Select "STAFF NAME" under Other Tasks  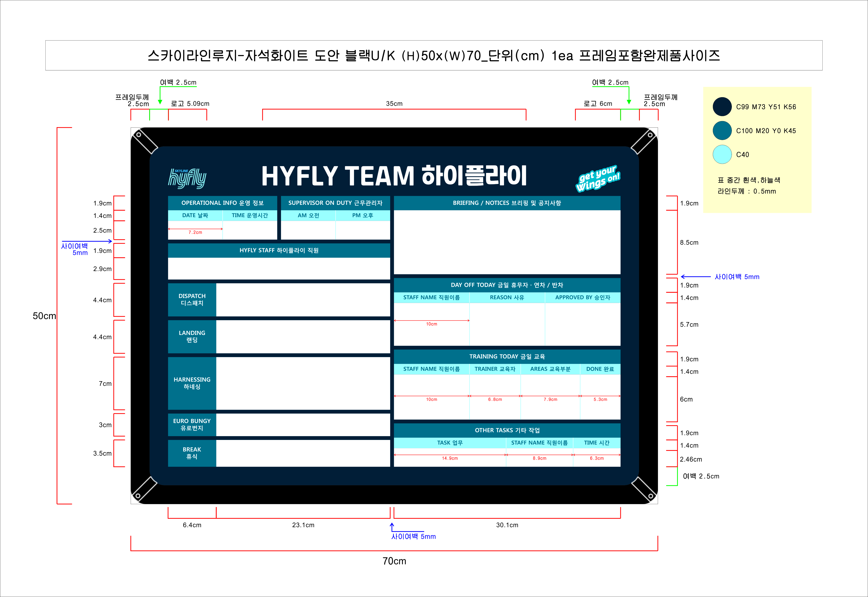pyautogui.click(x=540, y=443)
